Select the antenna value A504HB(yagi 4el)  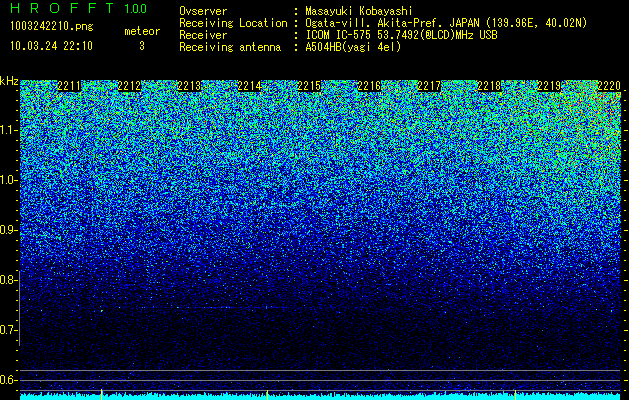pos(353,47)
